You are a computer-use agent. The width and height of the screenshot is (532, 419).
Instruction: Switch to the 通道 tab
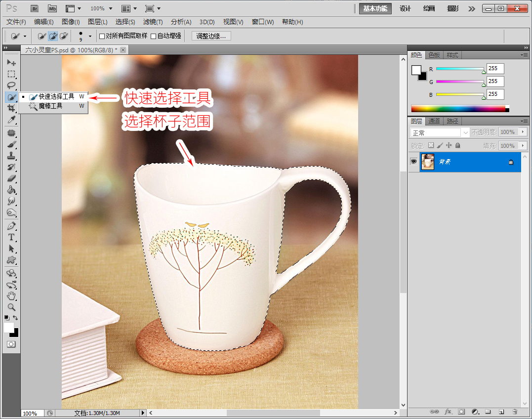point(434,121)
